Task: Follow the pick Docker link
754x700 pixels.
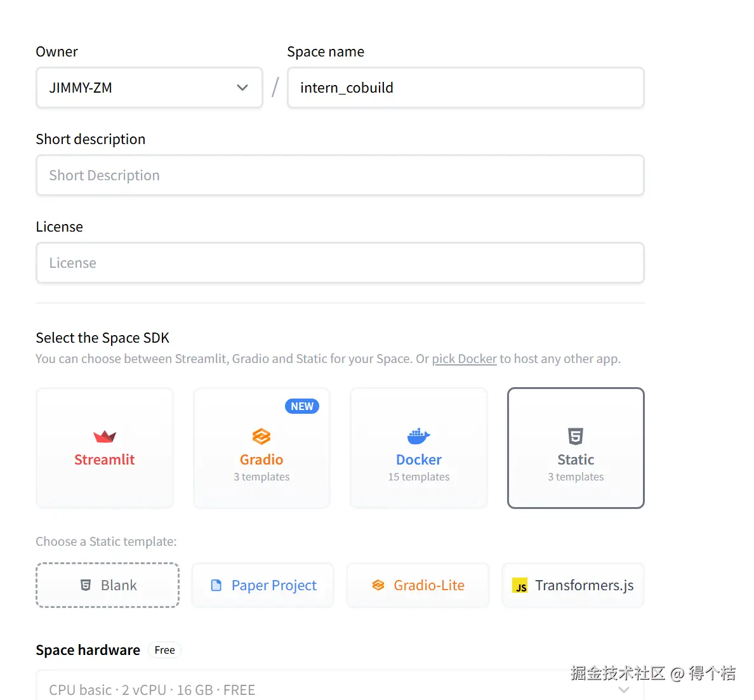Action: click(464, 359)
